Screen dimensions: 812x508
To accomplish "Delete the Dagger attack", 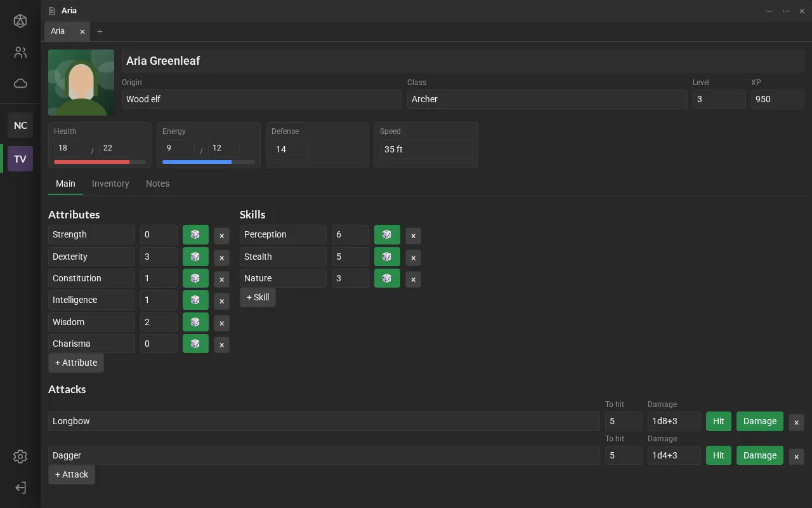I will point(796,457).
